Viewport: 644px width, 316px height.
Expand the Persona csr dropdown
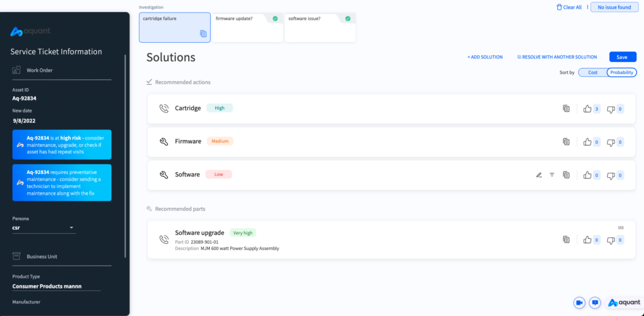72,227
